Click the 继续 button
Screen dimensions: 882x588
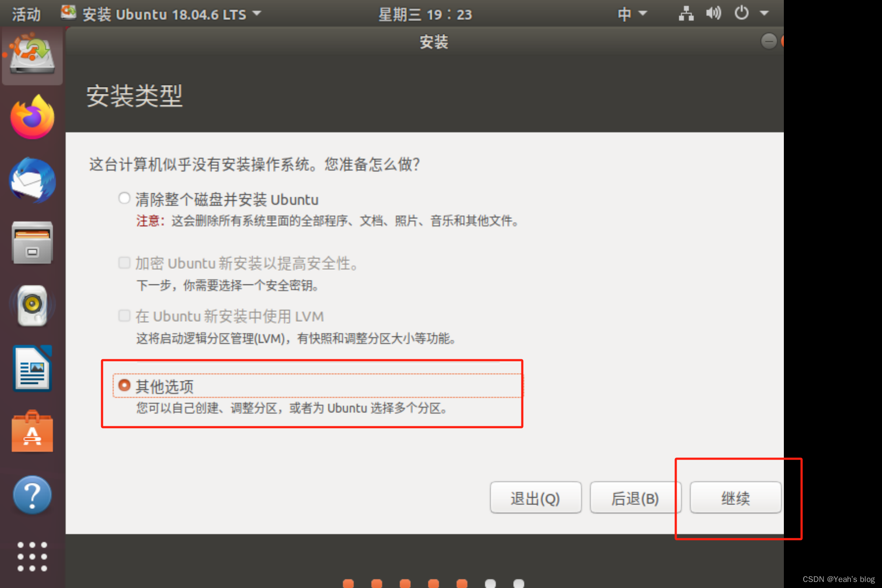click(x=735, y=498)
